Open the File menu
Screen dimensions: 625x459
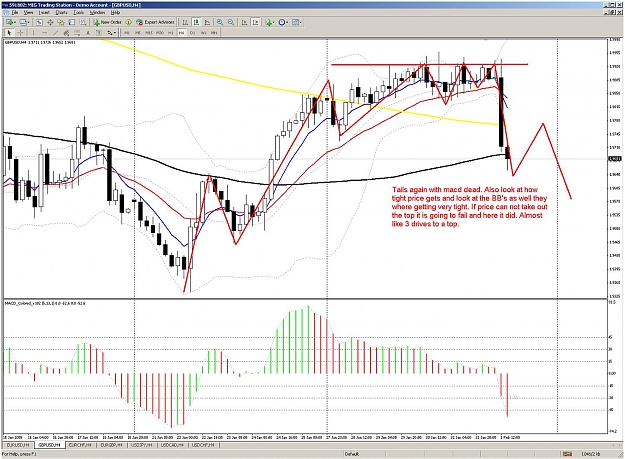tap(15, 13)
